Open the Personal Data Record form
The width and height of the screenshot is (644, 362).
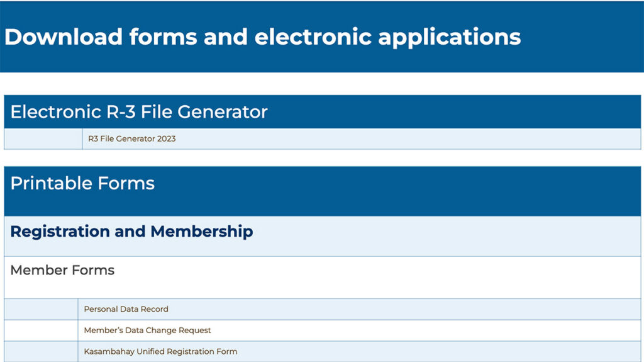(x=126, y=309)
